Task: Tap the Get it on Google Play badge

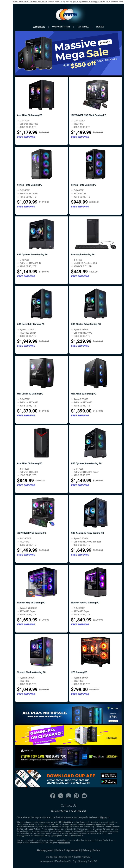Action: pyautogui.click(x=109, y=782)
